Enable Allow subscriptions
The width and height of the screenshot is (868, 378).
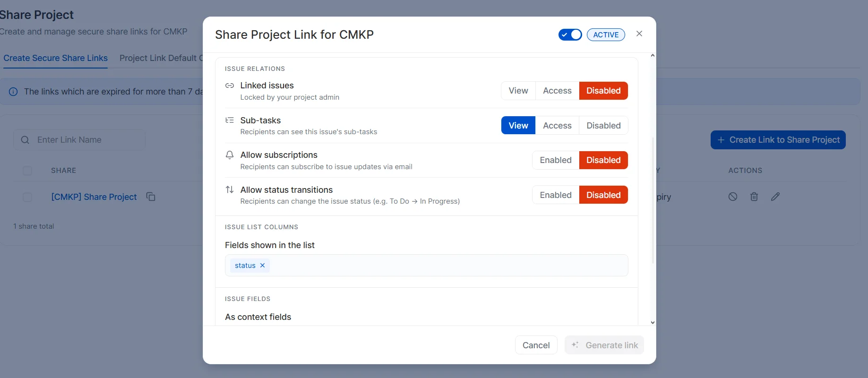point(556,160)
